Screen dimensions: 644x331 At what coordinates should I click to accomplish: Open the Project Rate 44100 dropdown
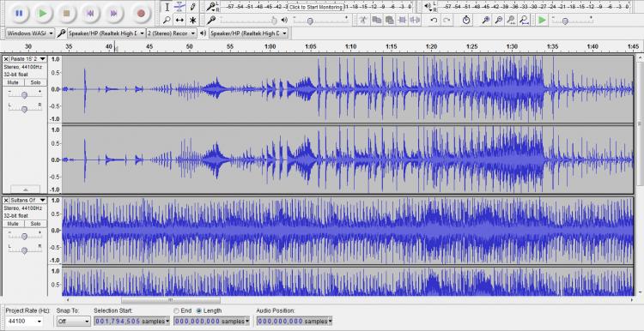coord(24,322)
